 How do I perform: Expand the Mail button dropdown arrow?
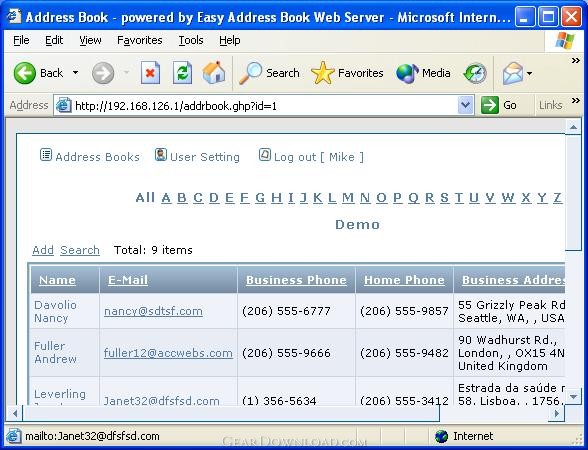[x=530, y=73]
